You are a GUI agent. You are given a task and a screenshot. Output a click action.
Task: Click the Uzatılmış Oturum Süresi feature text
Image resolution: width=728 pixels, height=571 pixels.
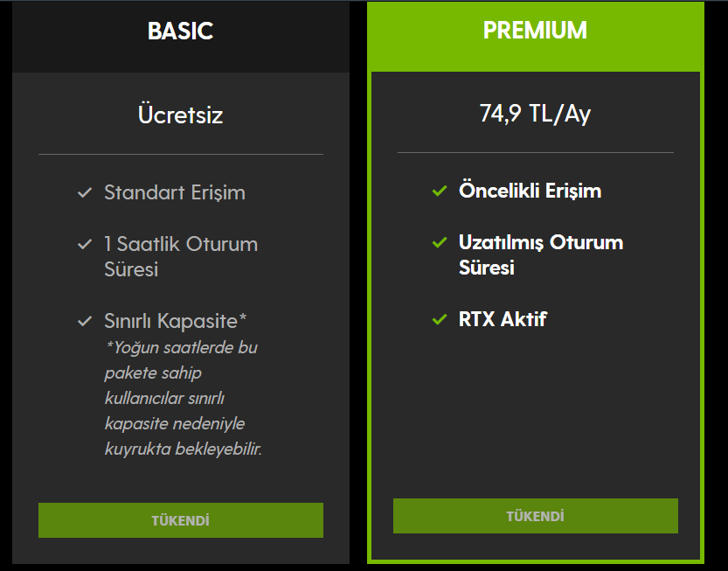(541, 254)
